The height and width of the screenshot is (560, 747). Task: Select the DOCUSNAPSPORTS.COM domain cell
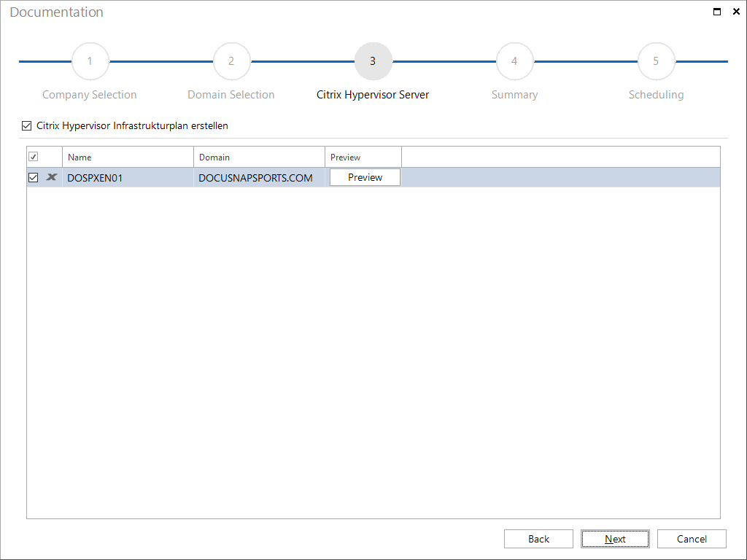pos(259,178)
